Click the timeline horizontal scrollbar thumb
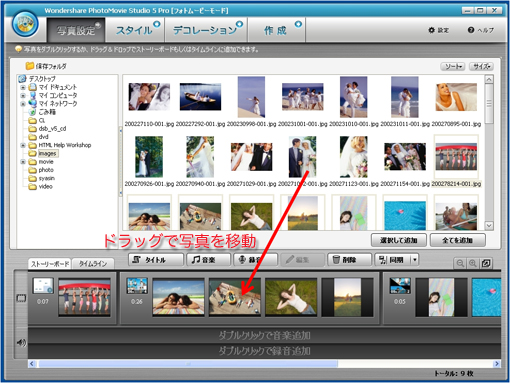Viewport: 510px width, 383px height. coord(188,363)
